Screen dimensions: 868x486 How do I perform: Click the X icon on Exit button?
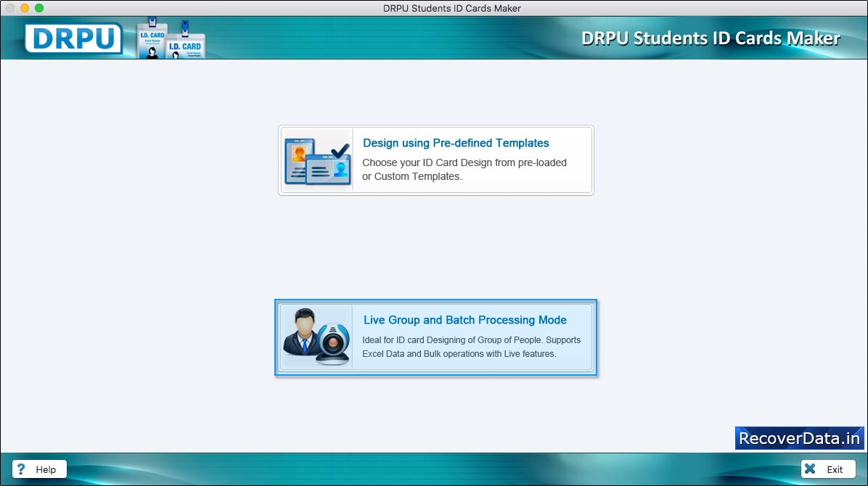click(x=810, y=469)
